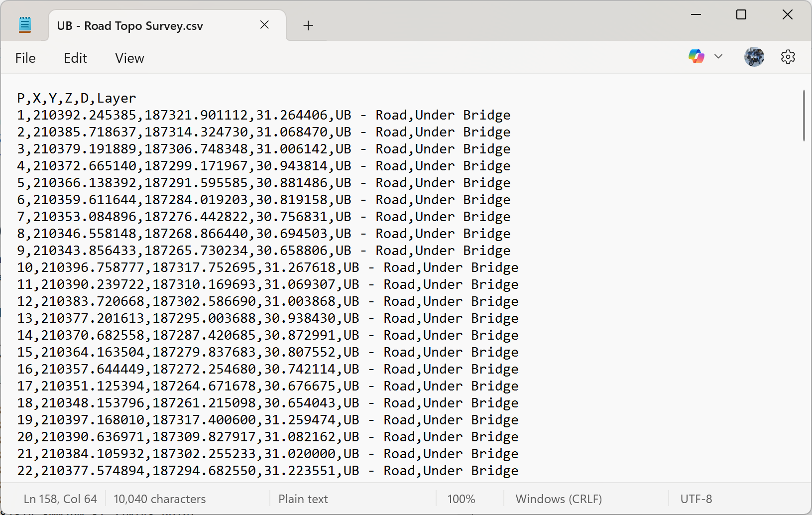Screen dimensions: 812x515
Task: Expand the Copilot dropdown chevron
Action: point(718,56)
